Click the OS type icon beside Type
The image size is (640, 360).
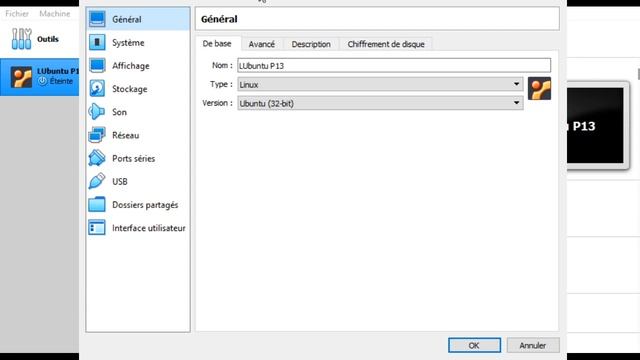click(539, 88)
